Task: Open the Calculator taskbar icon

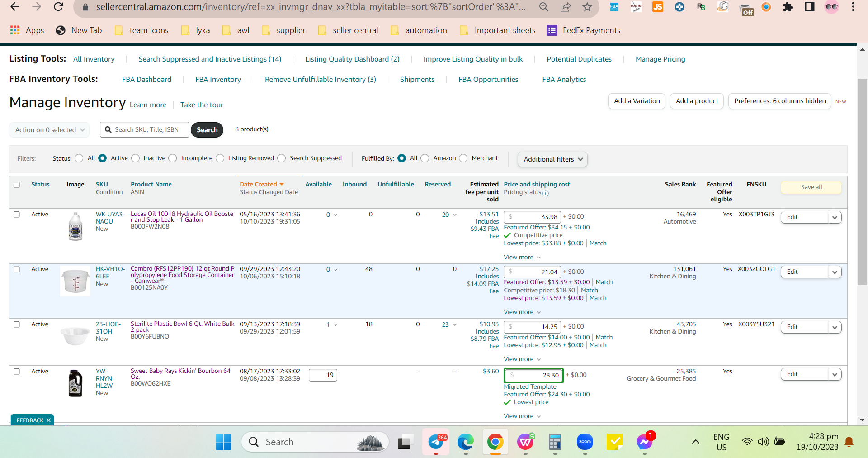Action: click(x=555, y=442)
